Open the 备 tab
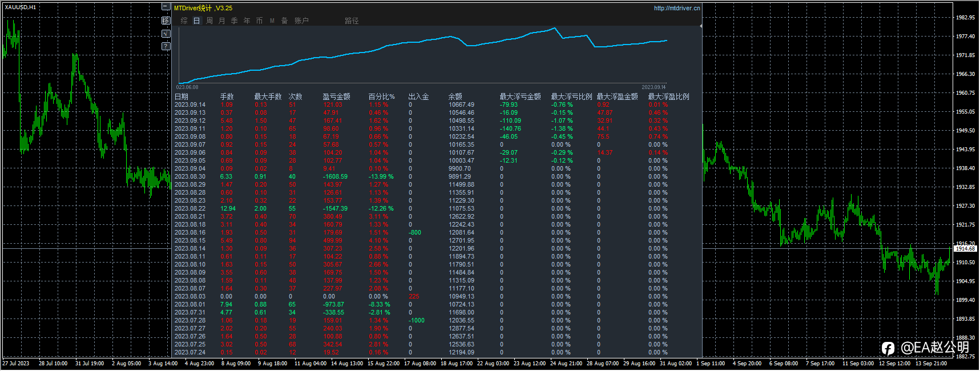Viewport: 980px width, 371px height. [x=284, y=21]
